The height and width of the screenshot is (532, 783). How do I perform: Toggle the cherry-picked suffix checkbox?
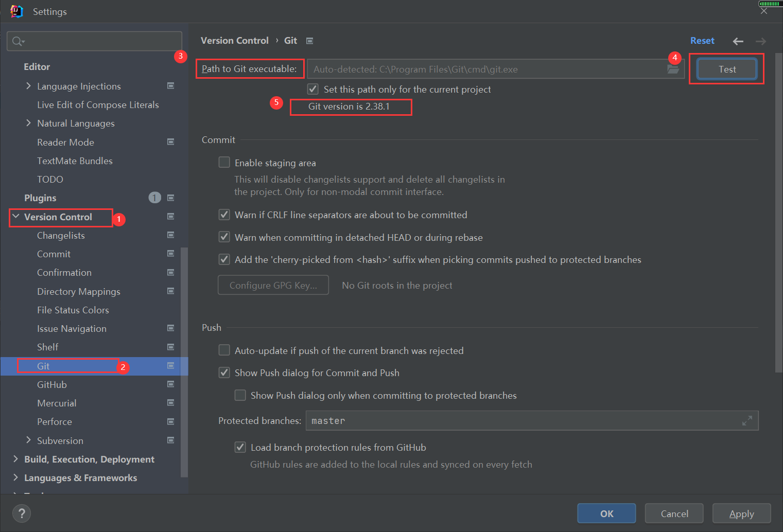(x=224, y=259)
